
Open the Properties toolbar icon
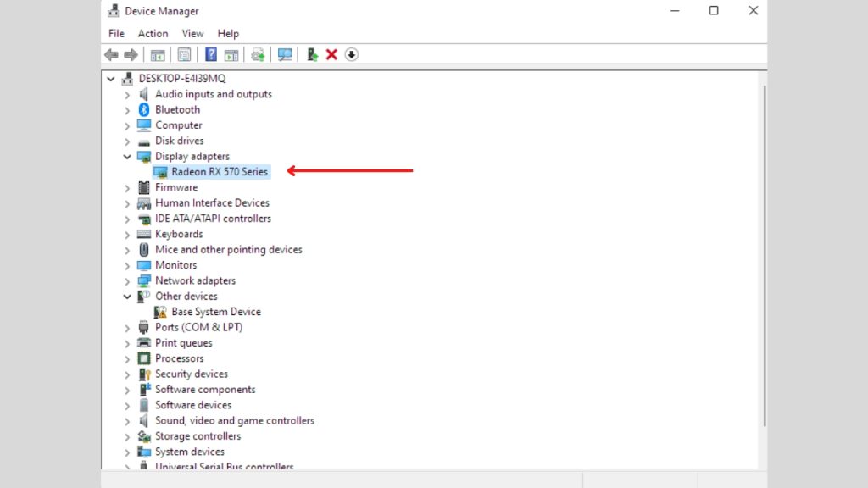[184, 55]
